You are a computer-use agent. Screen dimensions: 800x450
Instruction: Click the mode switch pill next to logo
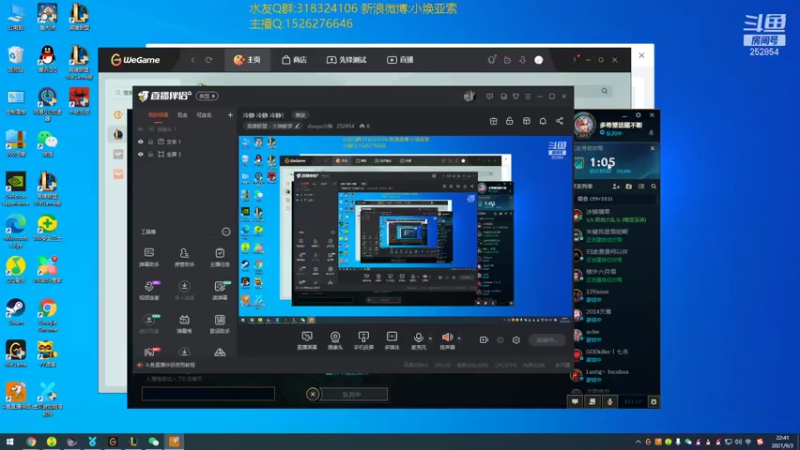point(208,96)
